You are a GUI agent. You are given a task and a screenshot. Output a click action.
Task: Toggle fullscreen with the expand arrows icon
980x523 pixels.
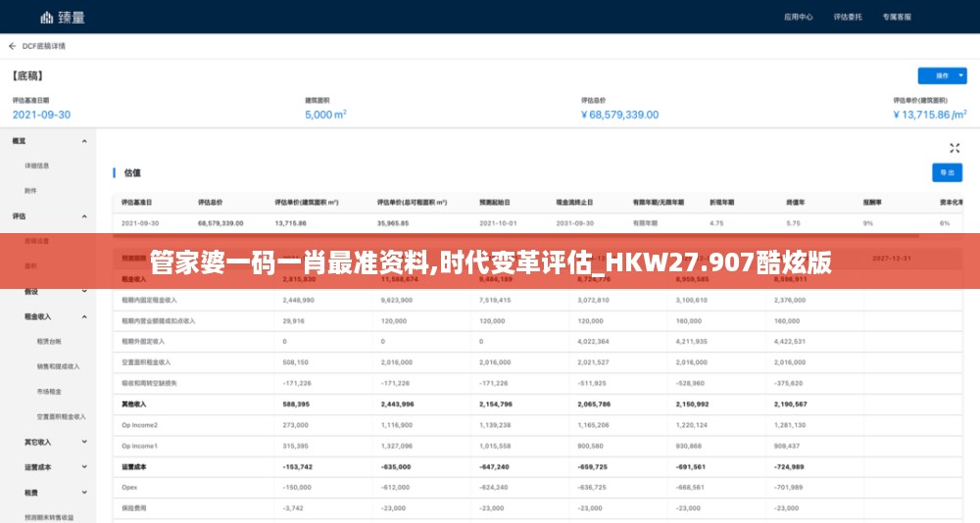pyautogui.click(x=954, y=148)
